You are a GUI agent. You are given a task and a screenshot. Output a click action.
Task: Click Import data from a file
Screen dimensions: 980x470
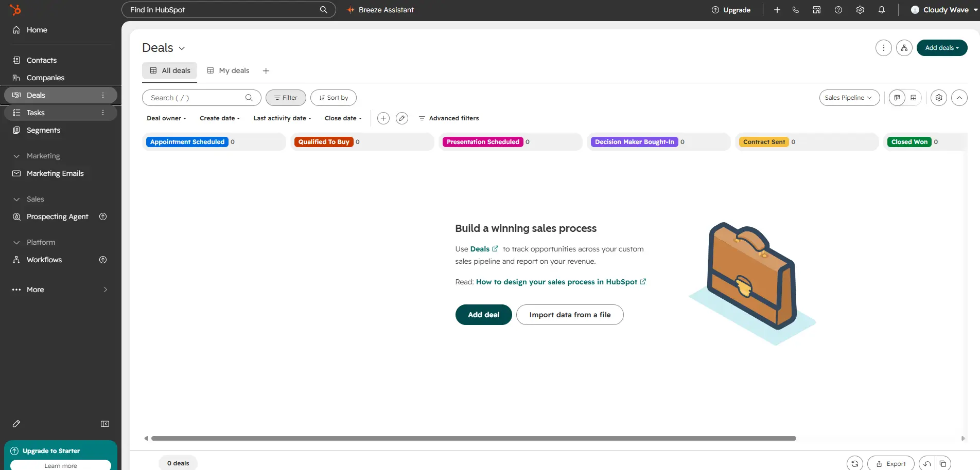click(x=570, y=315)
